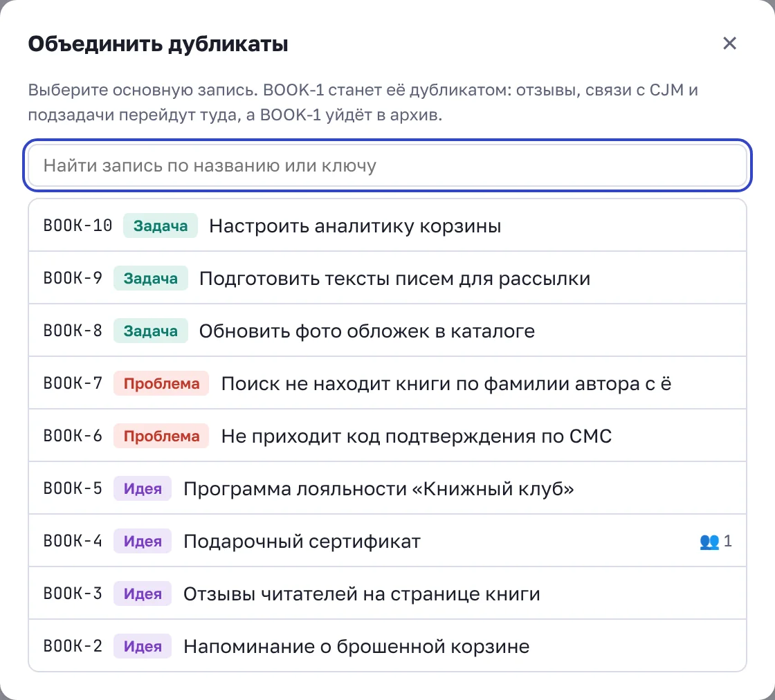Click the BOOK-10 key label
This screenshot has height=700, width=775.
pyautogui.click(x=78, y=225)
